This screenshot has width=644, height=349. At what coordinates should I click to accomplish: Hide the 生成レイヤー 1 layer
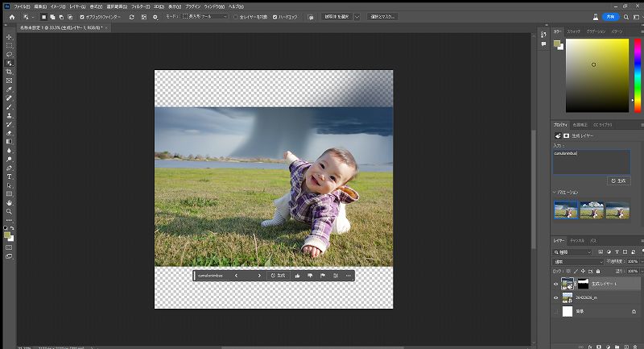pos(555,284)
